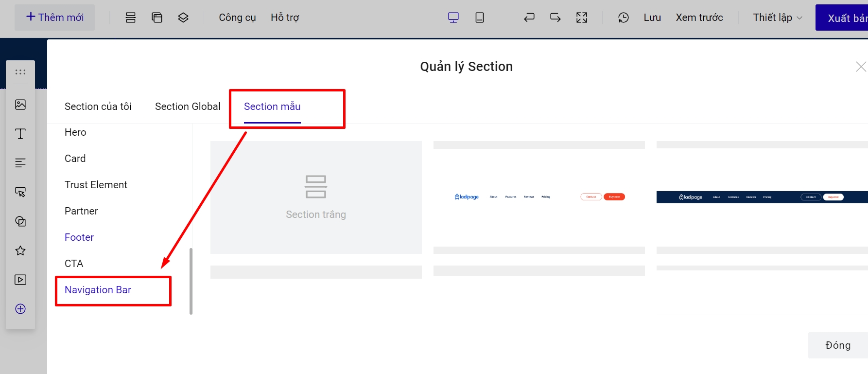868x374 pixels.
Task: Switch to desktop view mode
Action: (453, 18)
